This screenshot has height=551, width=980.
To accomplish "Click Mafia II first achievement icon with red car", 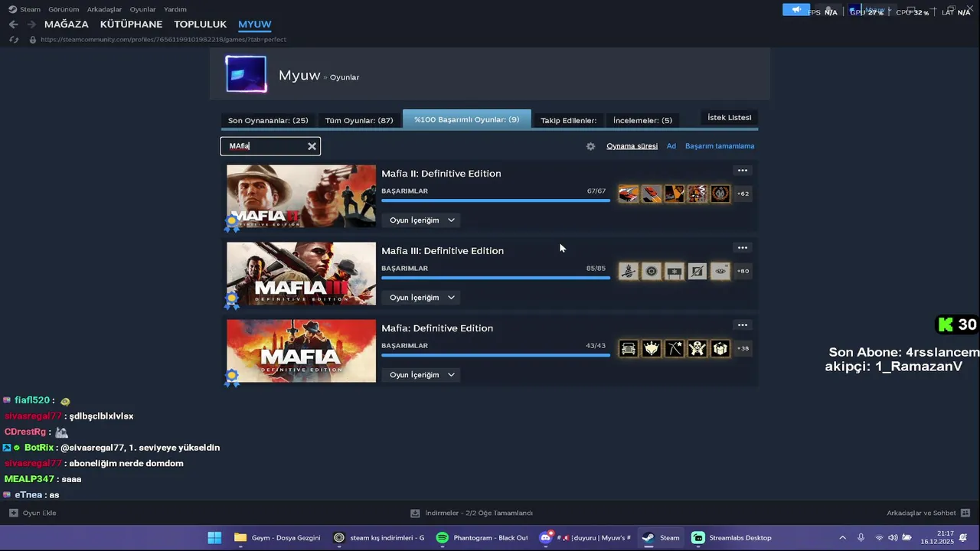I will (629, 194).
